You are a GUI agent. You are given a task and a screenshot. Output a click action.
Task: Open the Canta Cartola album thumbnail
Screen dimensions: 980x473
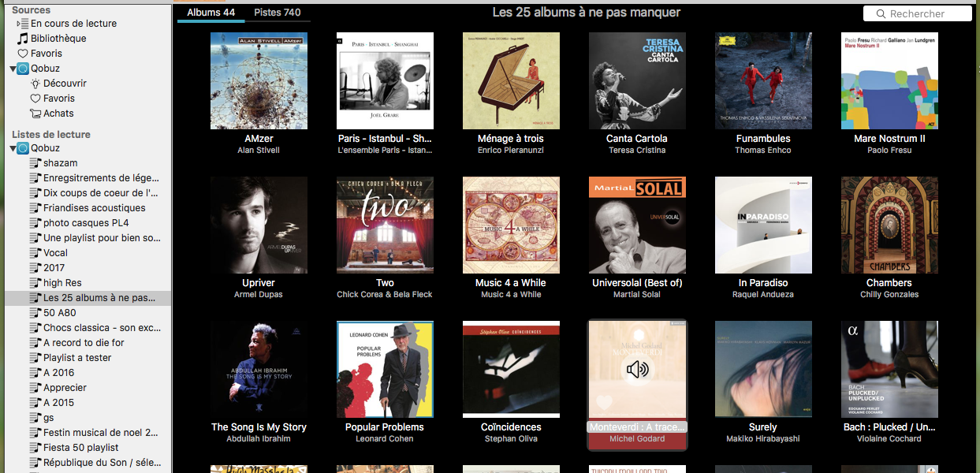tap(637, 80)
